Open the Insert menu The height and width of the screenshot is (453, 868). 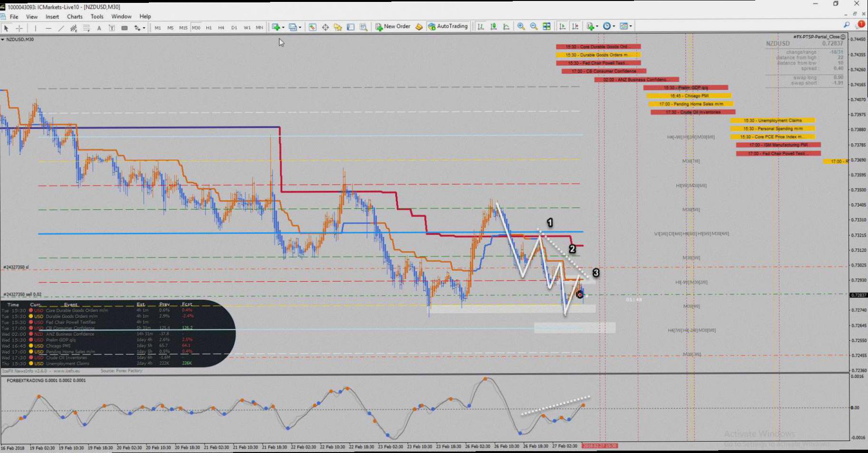pos(52,17)
